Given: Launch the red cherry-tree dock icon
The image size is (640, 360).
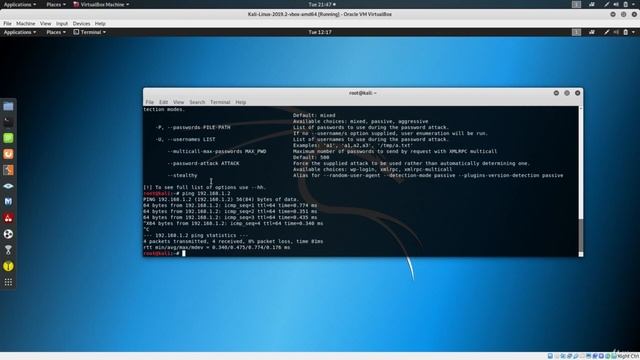Looking at the screenshot, I should 8,218.
